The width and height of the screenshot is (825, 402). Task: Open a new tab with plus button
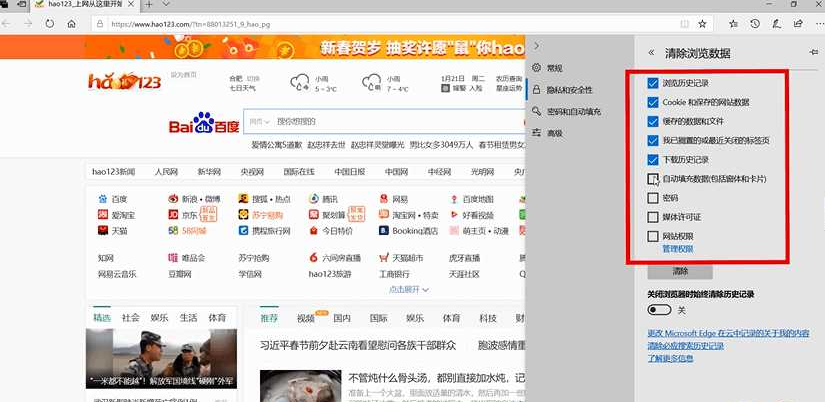pyautogui.click(x=149, y=4)
